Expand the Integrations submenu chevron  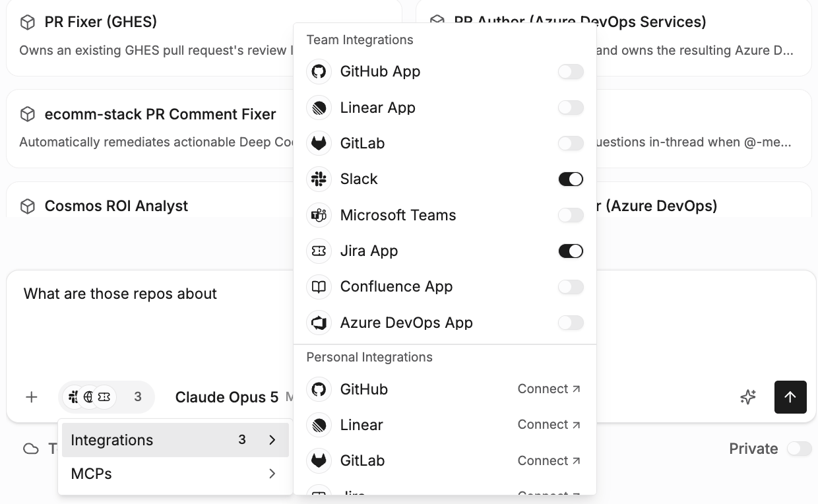(272, 440)
